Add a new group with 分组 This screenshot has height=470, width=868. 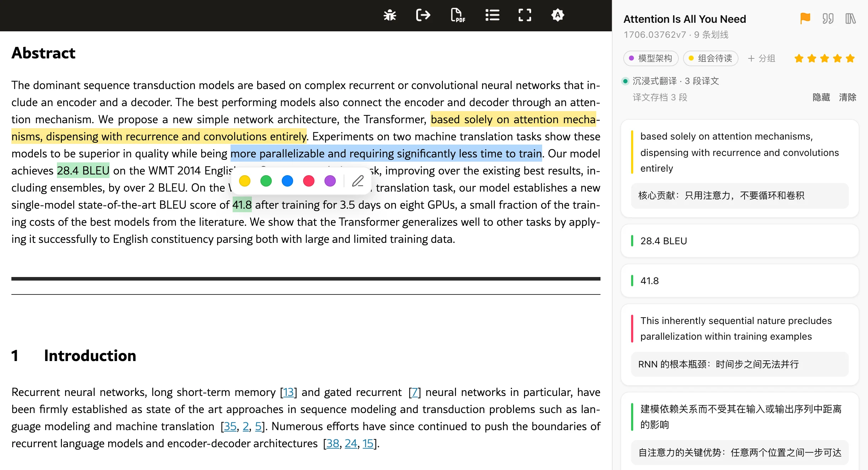(762, 58)
